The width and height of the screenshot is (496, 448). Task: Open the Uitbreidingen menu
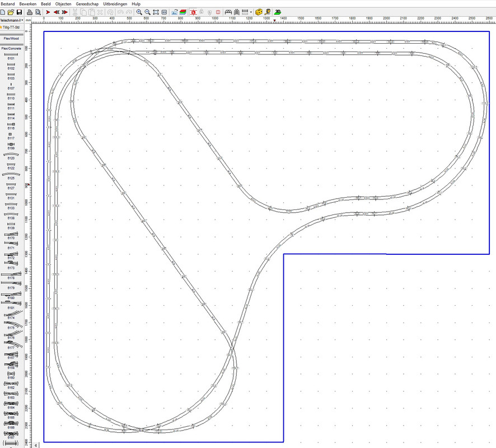(115, 4)
